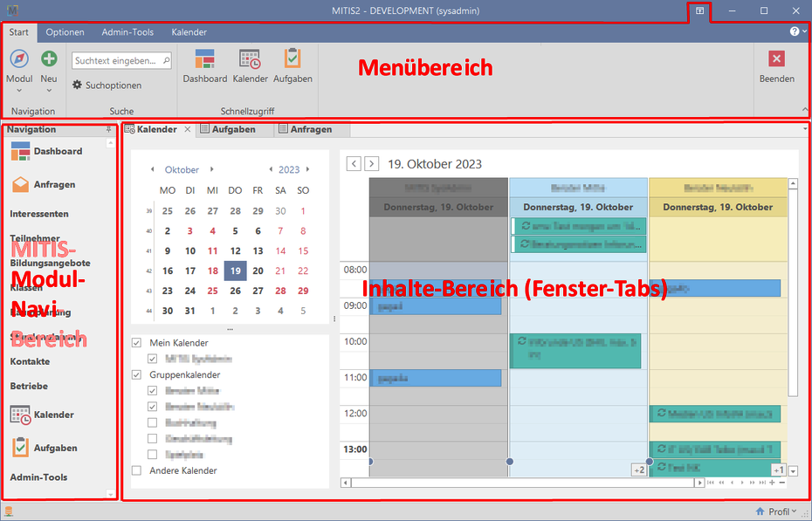This screenshot has width=812, height=521.
Task: Enable the Andere Kalender checkbox
Action: click(x=136, y=470)
